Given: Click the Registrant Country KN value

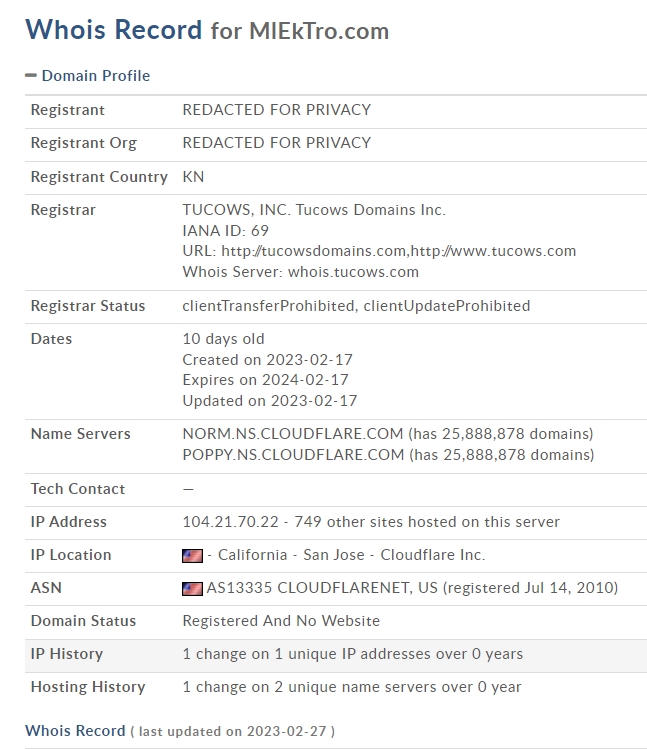Looking at the screenshot, I should (193, 177).
